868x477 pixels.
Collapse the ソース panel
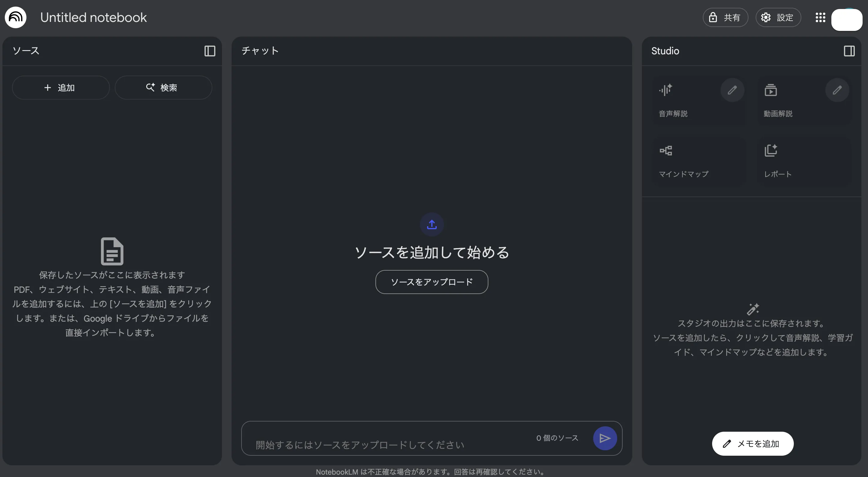click(x=210, y=51)
